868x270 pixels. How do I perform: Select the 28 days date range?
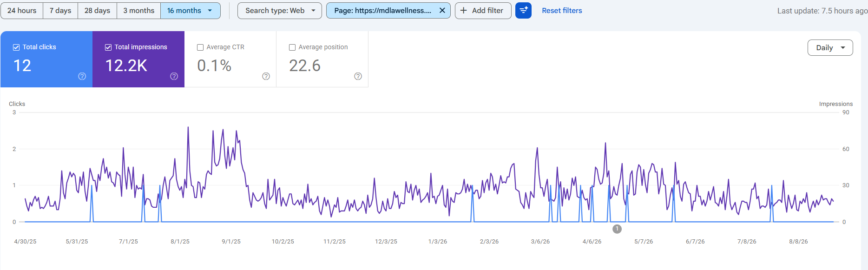coord(97,10)
